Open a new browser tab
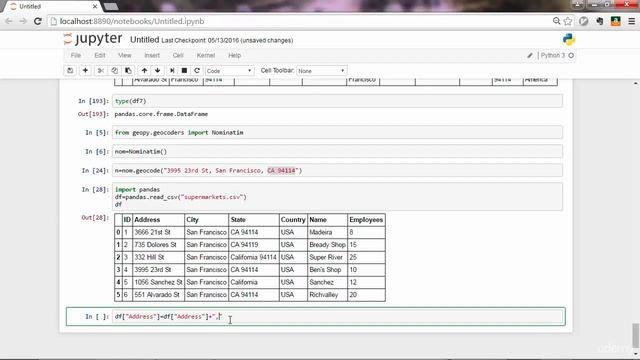640x360 pixels. coord(111,7)
